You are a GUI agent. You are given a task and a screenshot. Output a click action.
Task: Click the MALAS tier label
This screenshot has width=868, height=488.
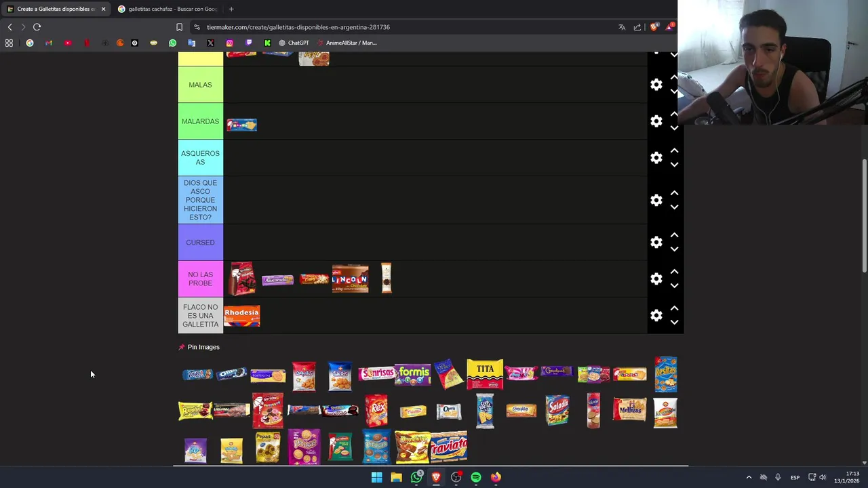(200, 85)
